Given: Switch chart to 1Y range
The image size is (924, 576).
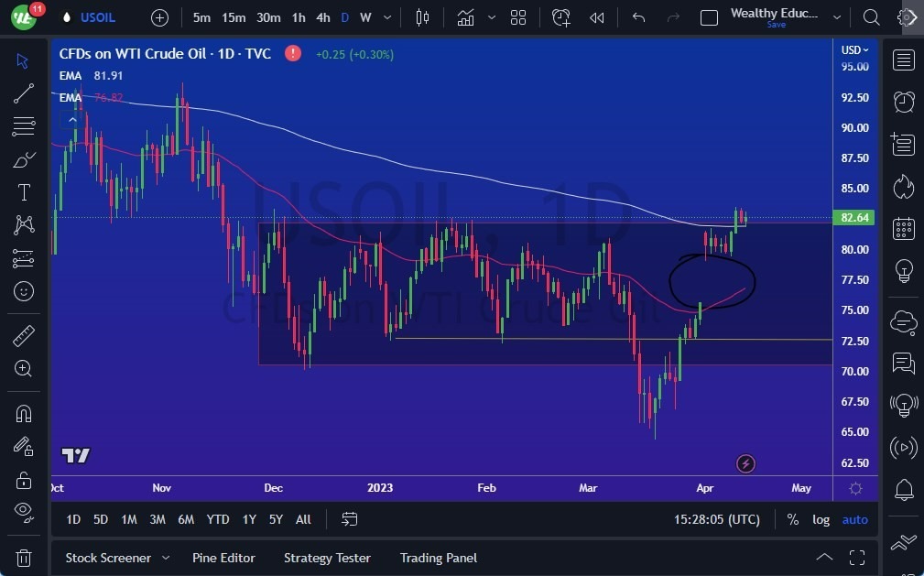Looking at the screenshot, I should [x=248, y=519].
